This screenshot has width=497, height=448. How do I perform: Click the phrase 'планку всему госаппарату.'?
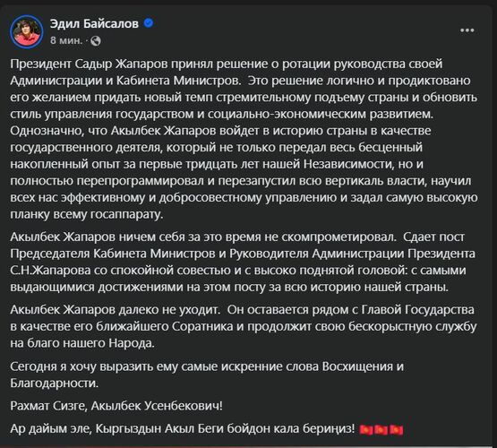87,215
